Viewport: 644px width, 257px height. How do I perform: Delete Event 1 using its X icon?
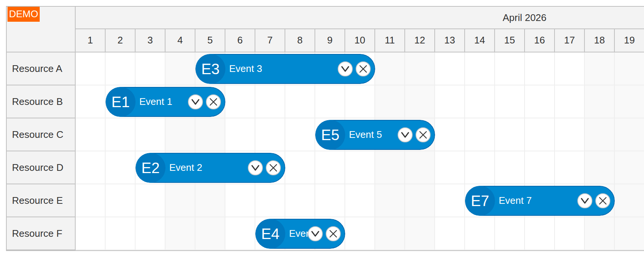(x=213, y=102)
